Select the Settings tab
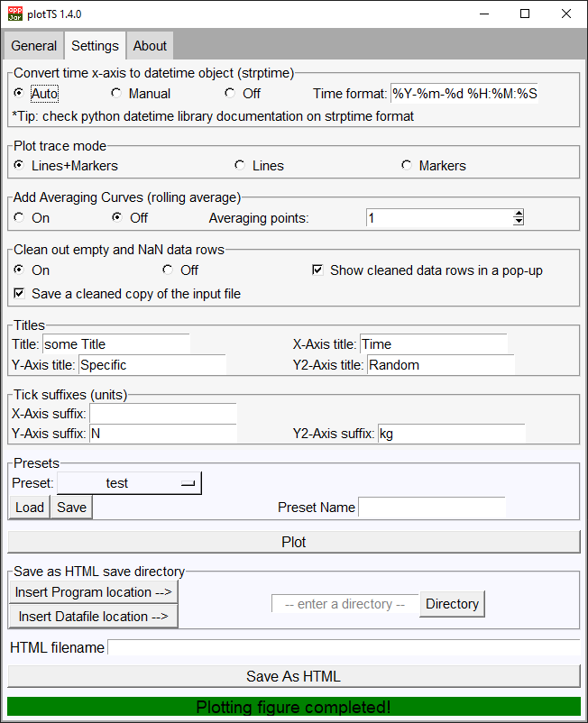Viewport: 588px width, 723px height. pyautogui.click(x=95, y=46)
